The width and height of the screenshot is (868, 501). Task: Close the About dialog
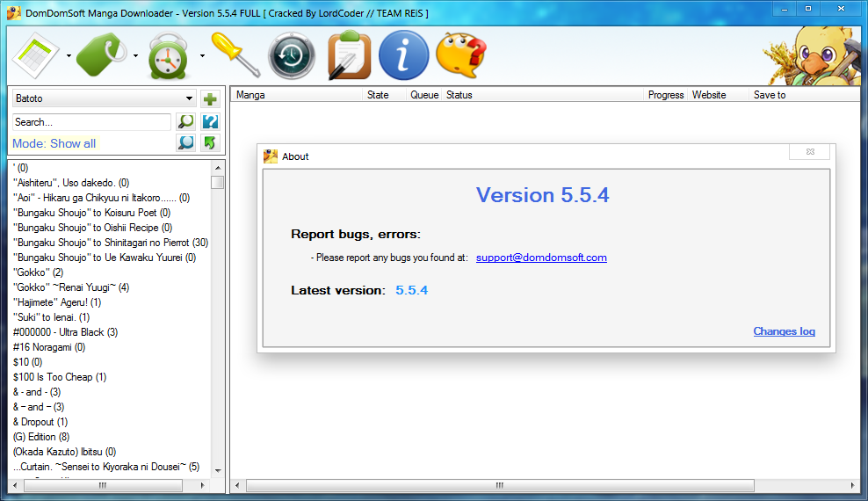tap(810, 152)
